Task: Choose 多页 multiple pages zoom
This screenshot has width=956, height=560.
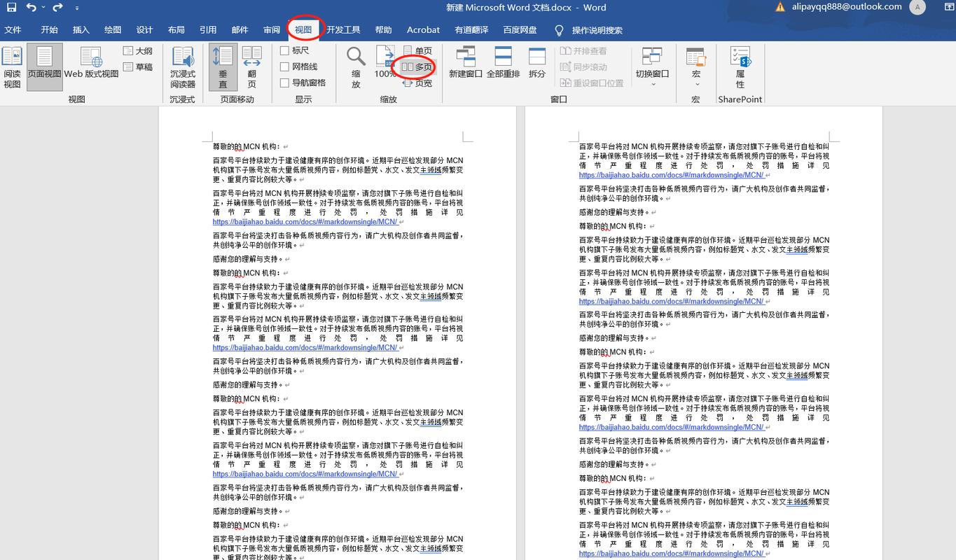Action: pyautogui.click(x=417, y=67)
